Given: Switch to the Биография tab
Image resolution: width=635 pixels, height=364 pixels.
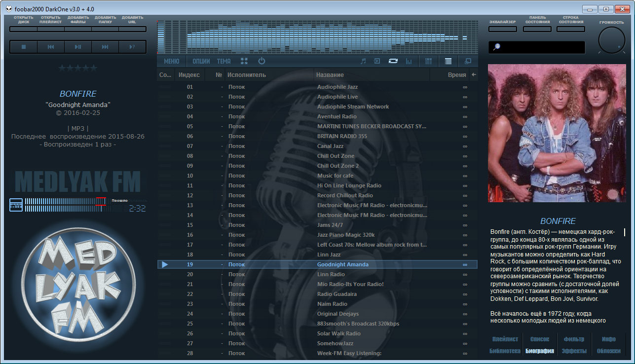Looking at the screenshot, I should click(x=540, y=351).
